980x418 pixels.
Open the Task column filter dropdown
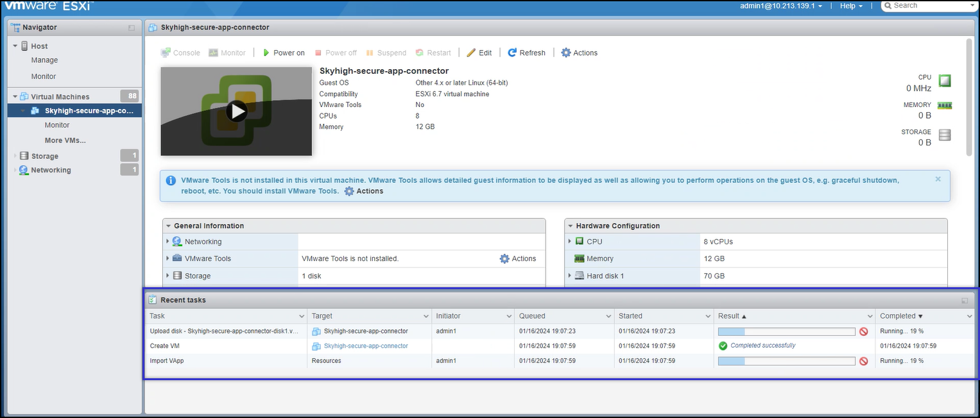click(x=302, y=315)
